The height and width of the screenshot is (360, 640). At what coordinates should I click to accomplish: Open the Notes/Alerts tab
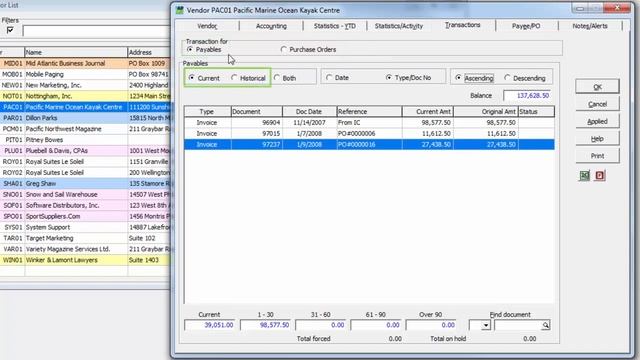click(590, 26)
